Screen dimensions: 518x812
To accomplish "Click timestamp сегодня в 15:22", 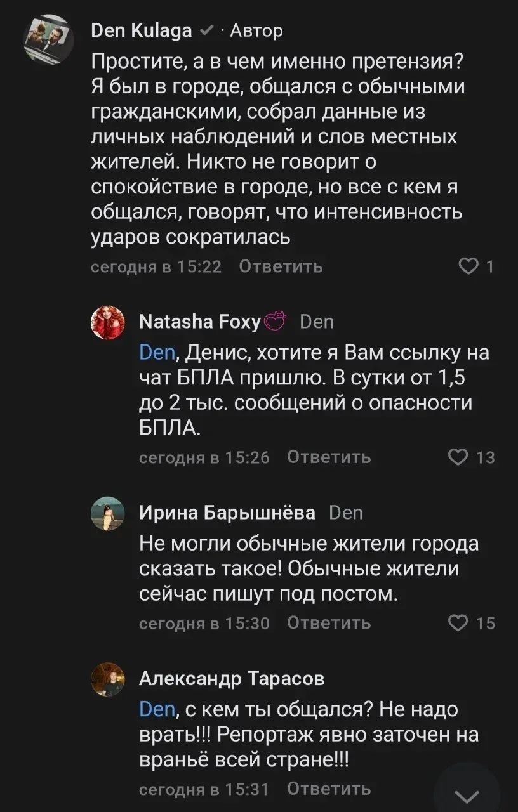I will coord(156,267).
